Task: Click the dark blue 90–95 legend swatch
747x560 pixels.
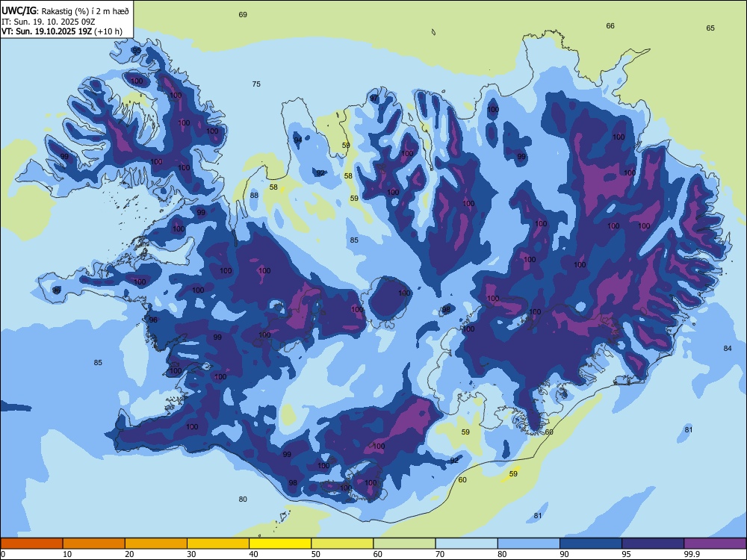Action: pos(591,544)
